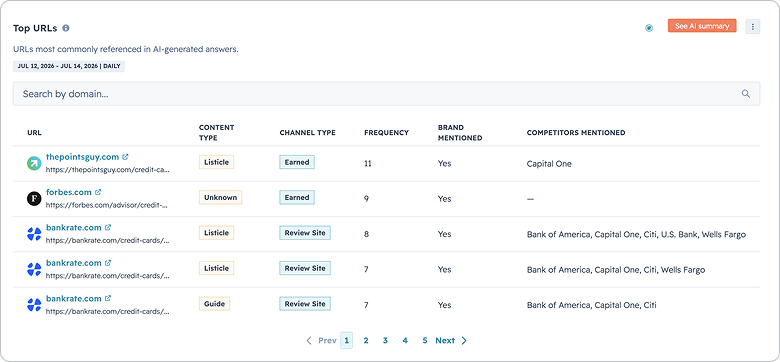The width and height of the screenshot is (780, 362).
Task: Go to page 4 of results
Action: pos(405,341)
